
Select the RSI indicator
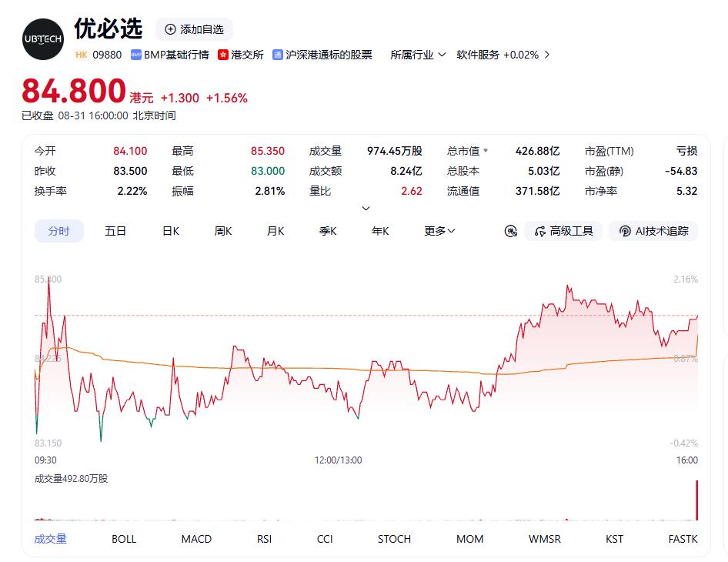click(x=264, y=539)
